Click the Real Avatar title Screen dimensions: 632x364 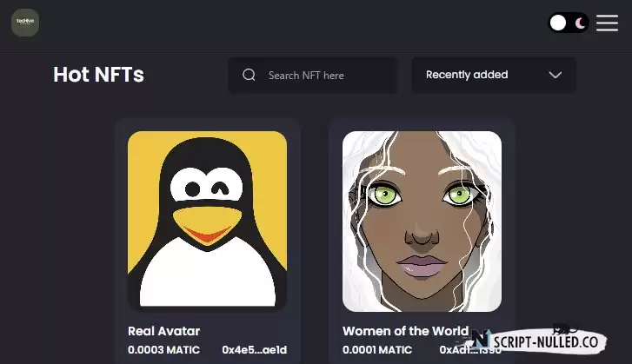pos(163,331)
